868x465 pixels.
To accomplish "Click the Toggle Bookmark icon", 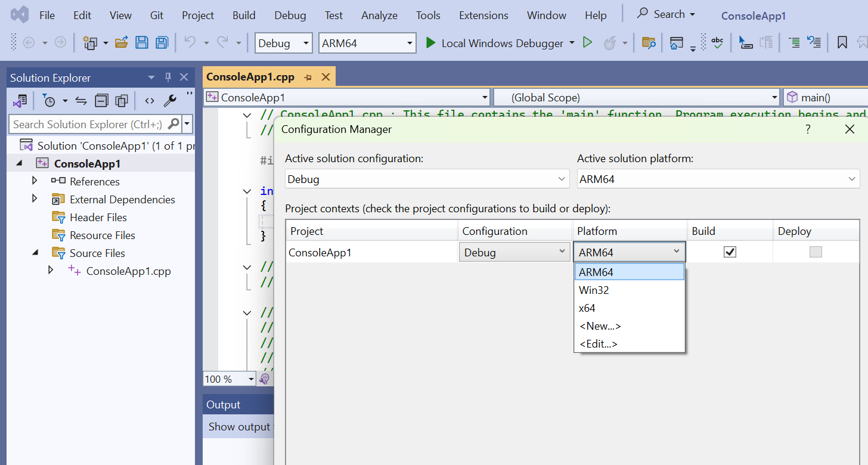I will tap(842, 42).
